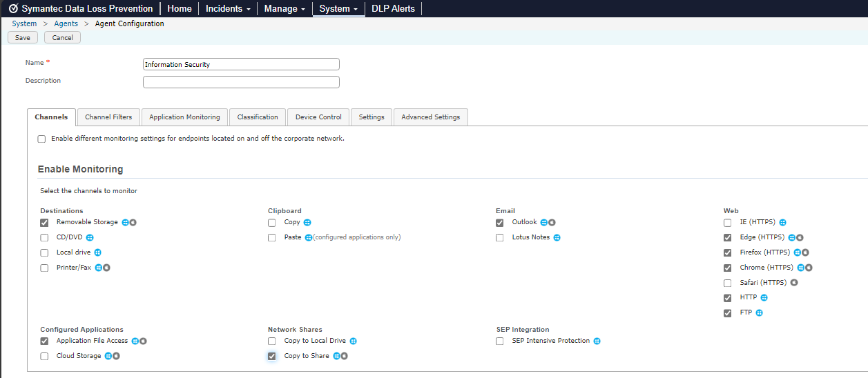Click Windows icon beside Local drive
The image size is (868, 378).
coord(98,253)
